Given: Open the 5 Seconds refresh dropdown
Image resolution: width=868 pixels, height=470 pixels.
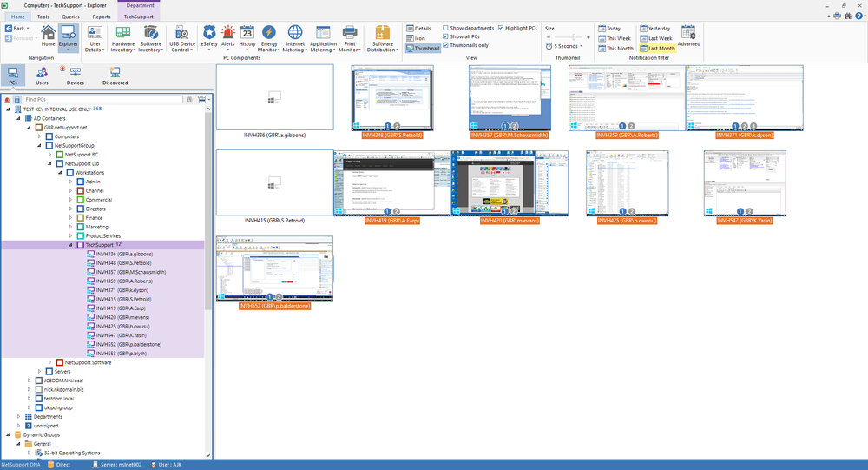Looking at the screenshot, I should (x=563, y=46).
